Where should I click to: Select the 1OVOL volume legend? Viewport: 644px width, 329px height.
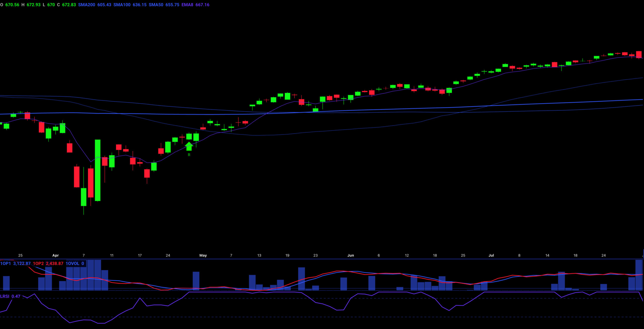72,263
